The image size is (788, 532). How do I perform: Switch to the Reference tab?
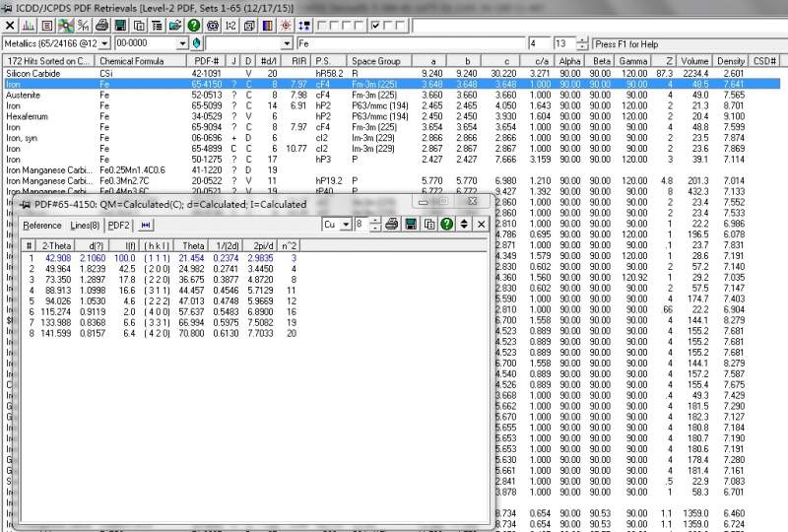coord(42,225)
